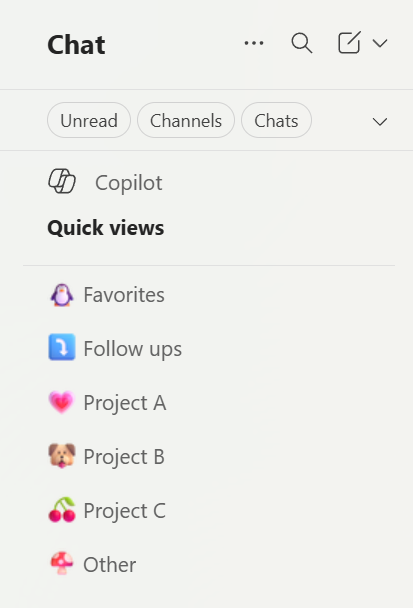The height and width of the screenshot is (608, 413).
Task: Open the search magnifier icon
Action: tap(302, 43)
